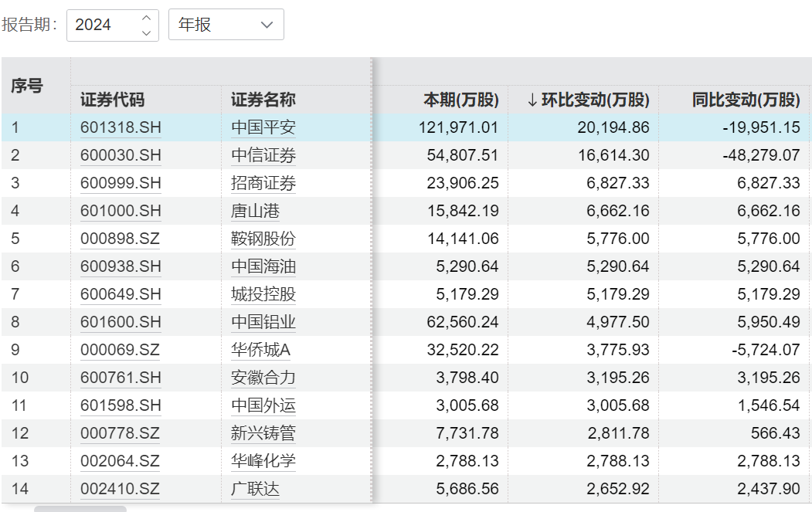Click the 证券代码 column header

pyautogui.click(x=112, y=100)
